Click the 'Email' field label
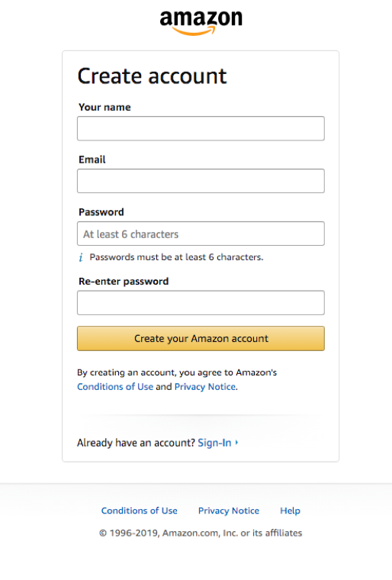This screenshot has height=580, width=392. 92,159
